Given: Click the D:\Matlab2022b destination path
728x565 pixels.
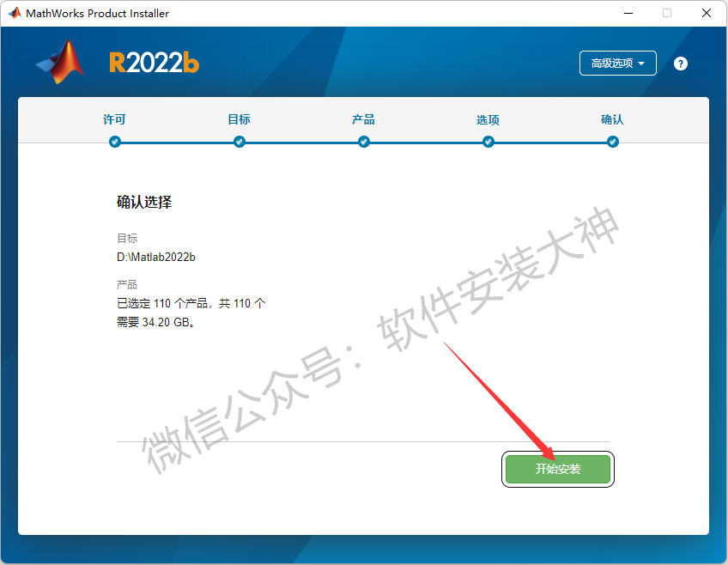Looking at the screenshot, I should (x=156, y=258).
